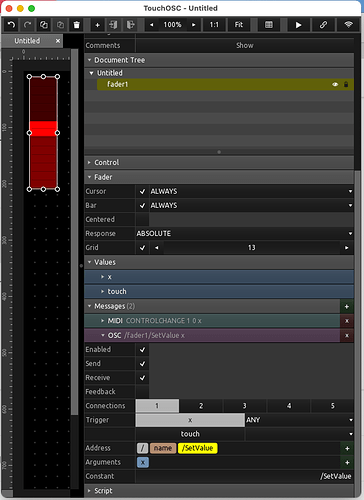Set zoom to 1:1
Screen dimensions: 364x500
pos(214,25)
